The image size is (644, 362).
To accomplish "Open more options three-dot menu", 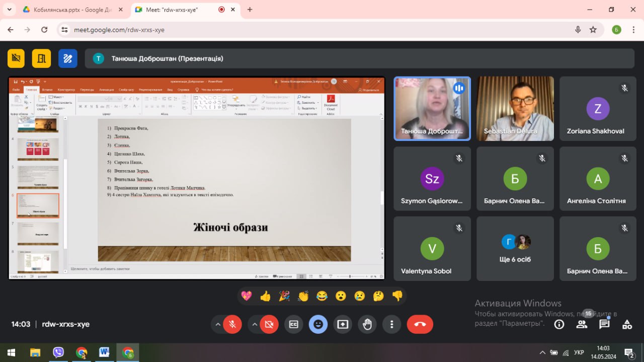I will pyautogui.click(x=391, y=324).
